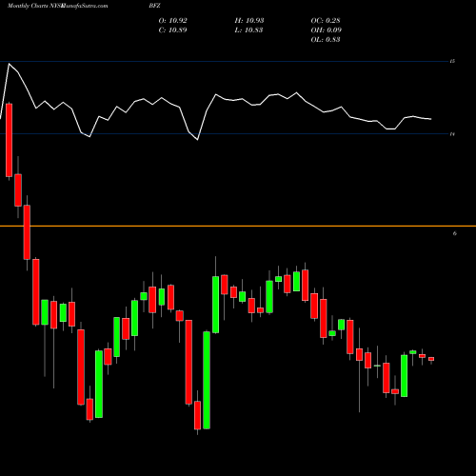Click the "OL: 0.83" reading
476x476 pixels.
click(x=326, y=40)
